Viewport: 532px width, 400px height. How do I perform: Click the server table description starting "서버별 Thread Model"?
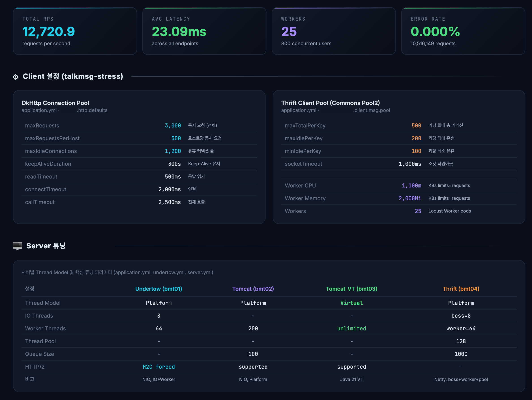(117, 272)
